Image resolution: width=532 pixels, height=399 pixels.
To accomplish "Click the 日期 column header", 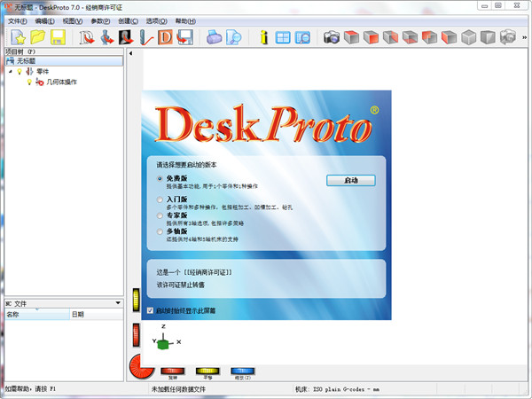I will 97,315.
